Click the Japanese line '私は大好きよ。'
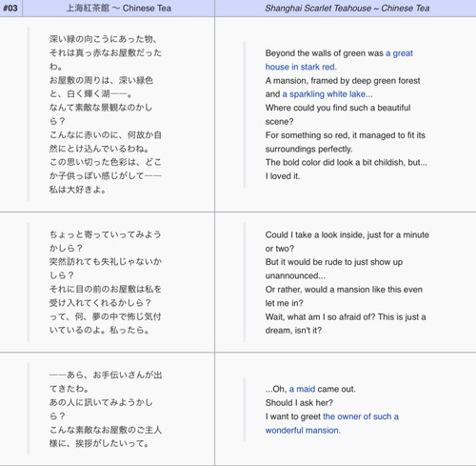Viewport: 476px width, 466px height. (78, 190)
